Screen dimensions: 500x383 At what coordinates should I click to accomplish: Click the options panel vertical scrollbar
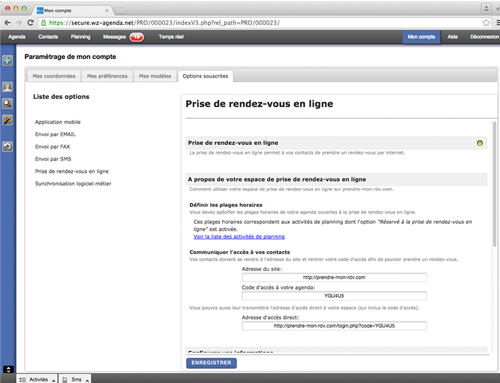[x=494, y=184]
